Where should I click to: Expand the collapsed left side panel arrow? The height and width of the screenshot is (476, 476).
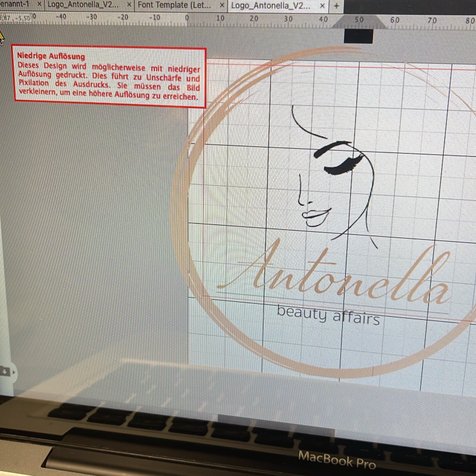click(x=14, y=372)
